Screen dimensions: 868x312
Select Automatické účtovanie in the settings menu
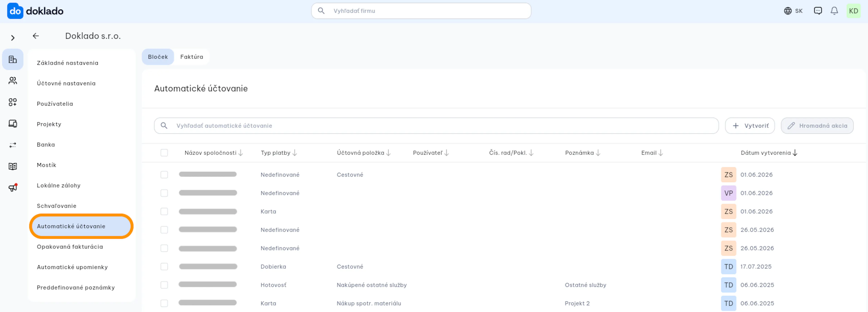[82, 226]
